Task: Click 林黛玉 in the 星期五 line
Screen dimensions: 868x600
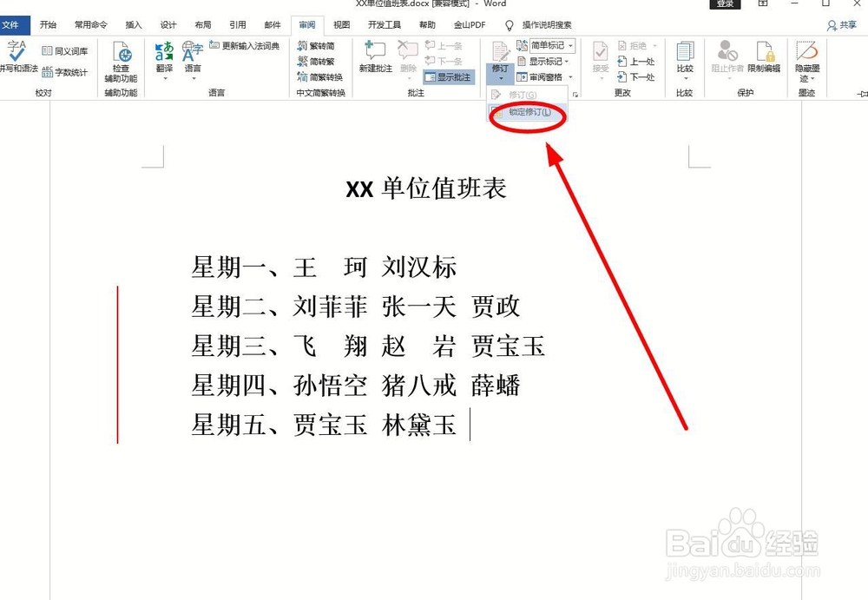Action: tap(419, 425)
